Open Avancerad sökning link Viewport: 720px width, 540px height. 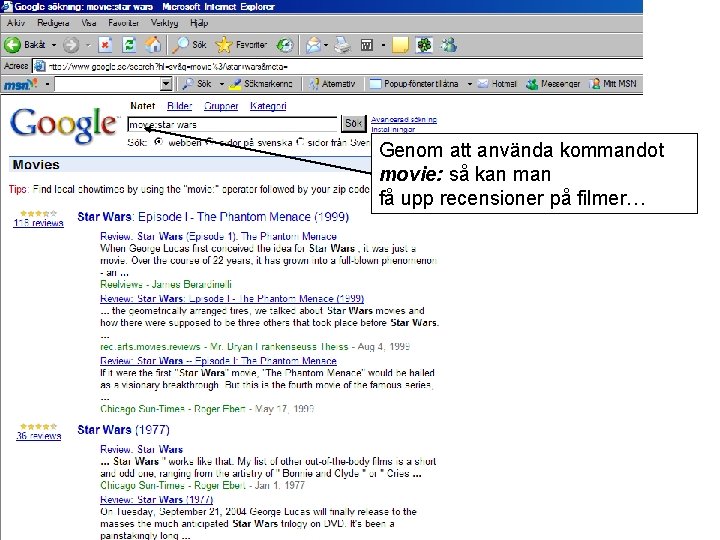[x=404, y=119]
